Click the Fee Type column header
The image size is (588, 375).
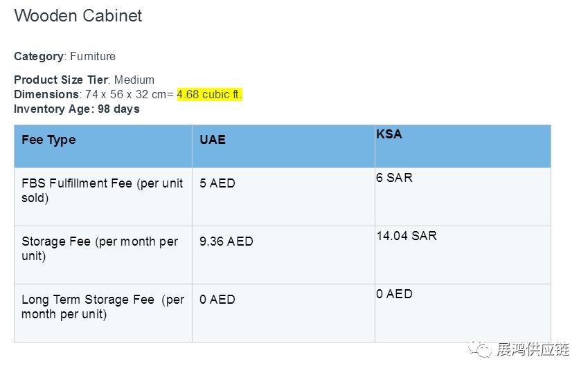click(48, 140)
